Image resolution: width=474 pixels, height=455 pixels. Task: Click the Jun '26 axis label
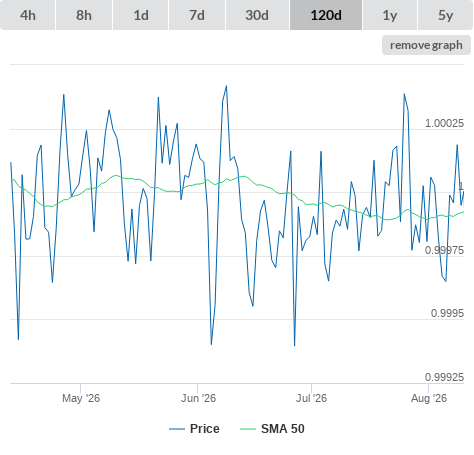[198, 398]
